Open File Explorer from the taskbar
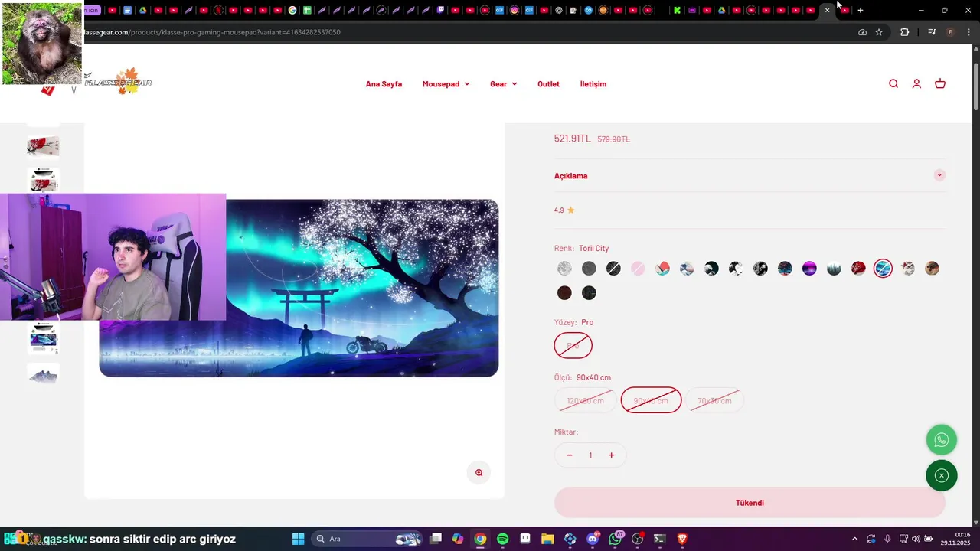Image resolution: width=980 pixels, height=551 pixels. click(x=547, y=539)
